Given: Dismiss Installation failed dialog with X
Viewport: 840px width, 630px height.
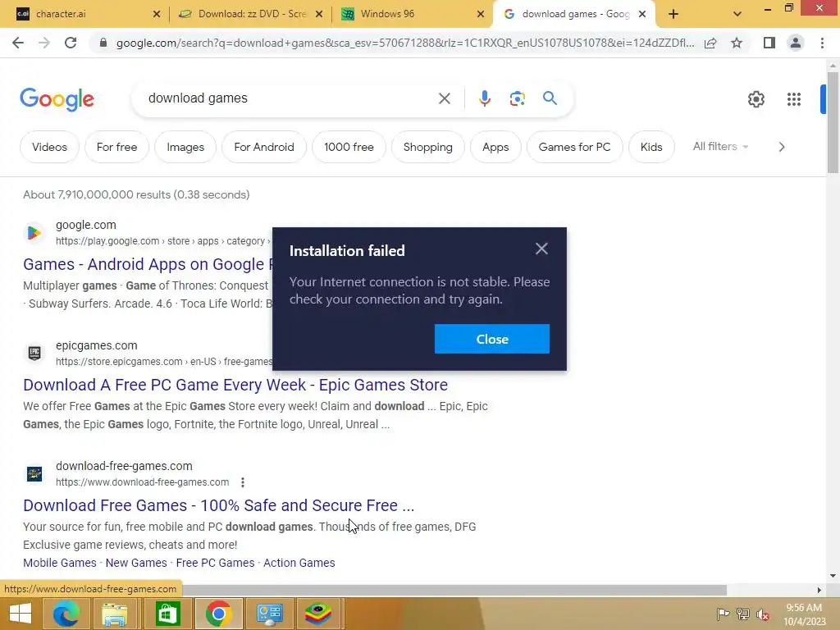Looking at the screenshot, I should pyautogui.click(x=541, y=249).
